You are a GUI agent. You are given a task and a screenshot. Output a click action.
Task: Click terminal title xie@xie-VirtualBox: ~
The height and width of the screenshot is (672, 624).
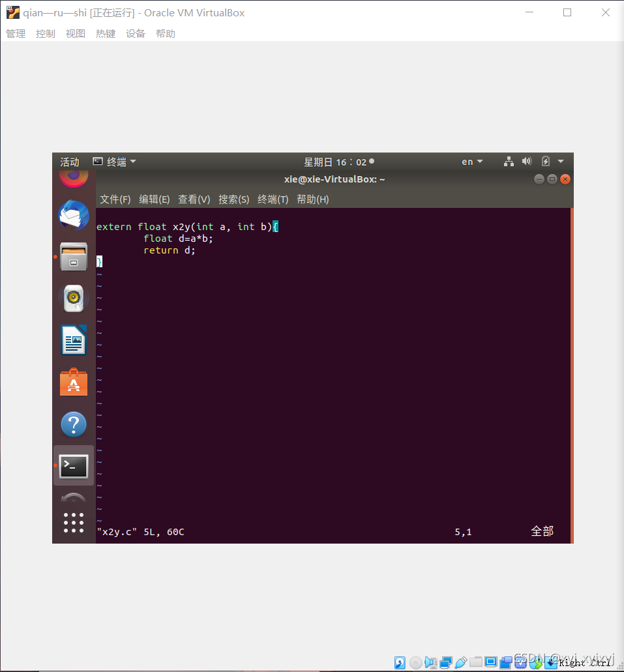(x=334, y=179)
